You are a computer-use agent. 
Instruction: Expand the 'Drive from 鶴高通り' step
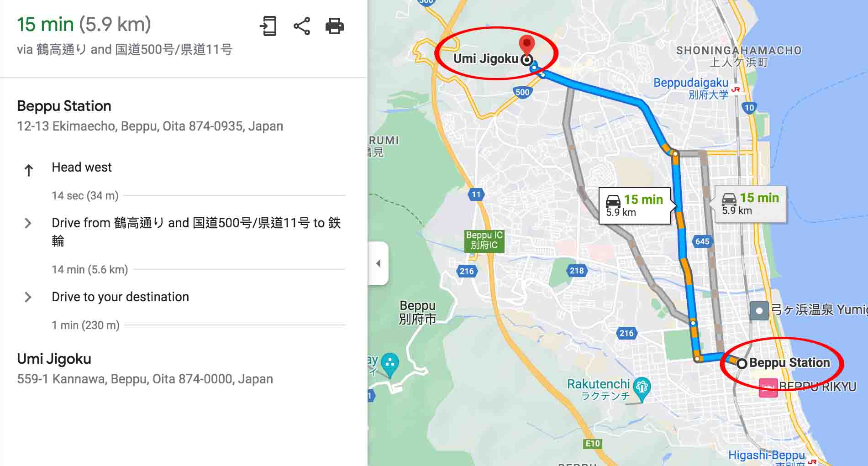28,223
